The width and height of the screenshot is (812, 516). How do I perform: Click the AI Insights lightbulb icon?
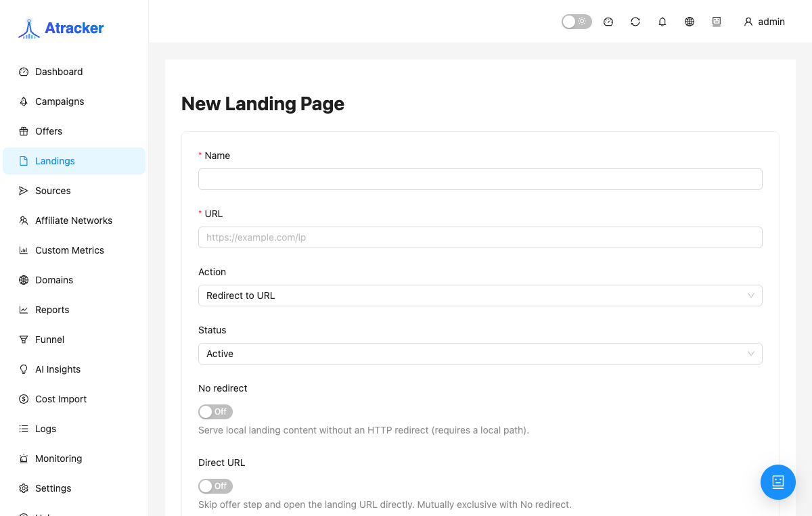[x=24, y=369]
